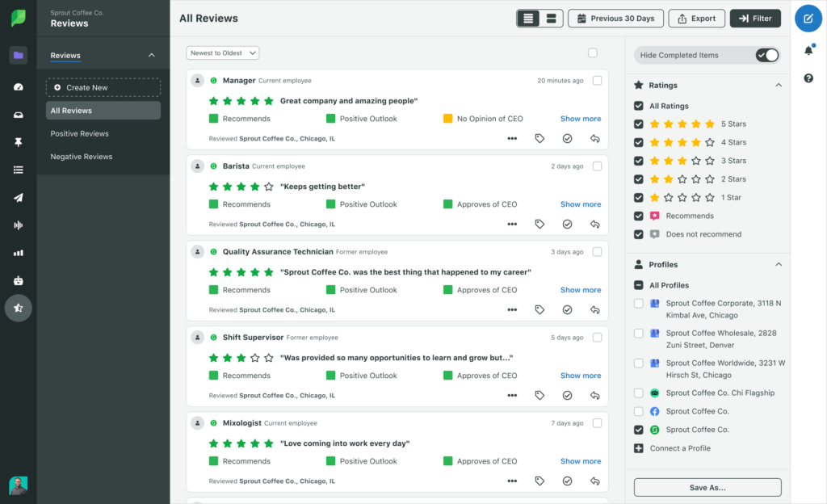Open the listening waveform icon in sidebar
Screen dimensions: 827x504
[19, 225]
